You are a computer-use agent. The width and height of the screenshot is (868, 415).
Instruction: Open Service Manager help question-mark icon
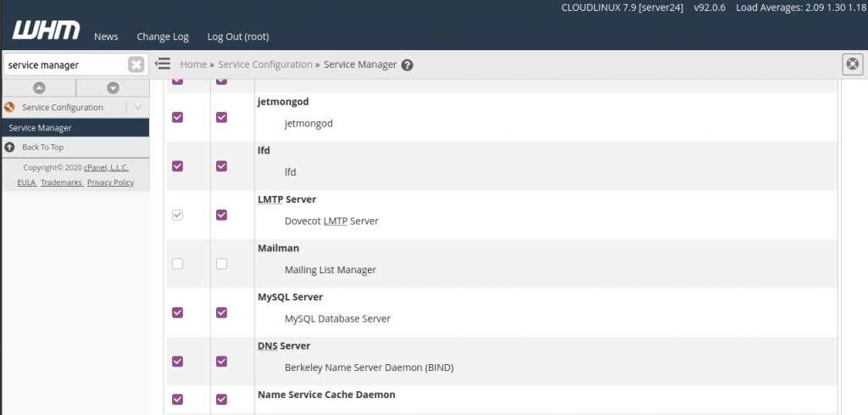[x=408, y=64]
